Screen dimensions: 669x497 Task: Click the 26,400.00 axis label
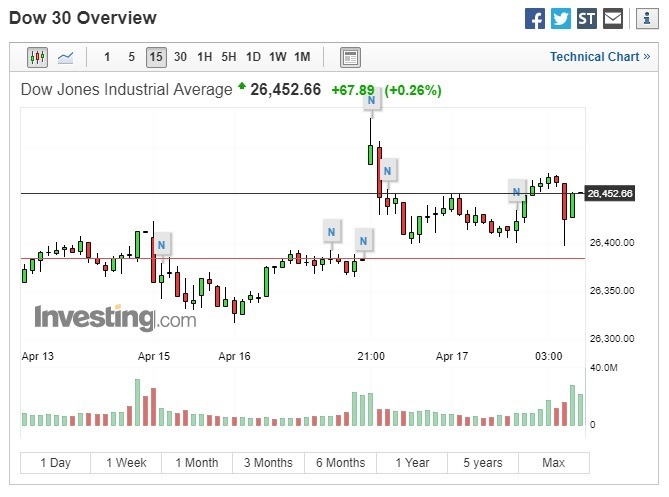[x=612, y=243]
